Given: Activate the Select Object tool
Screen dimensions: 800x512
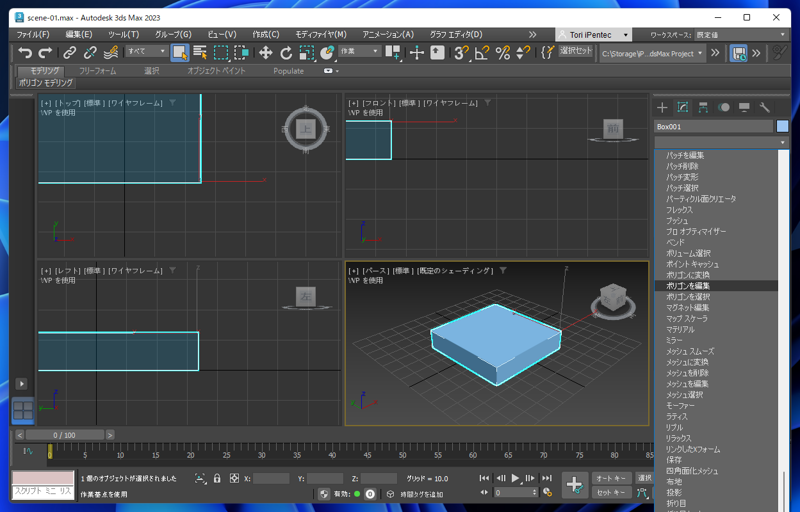Looking at the screenshot, I should [180, 52].
